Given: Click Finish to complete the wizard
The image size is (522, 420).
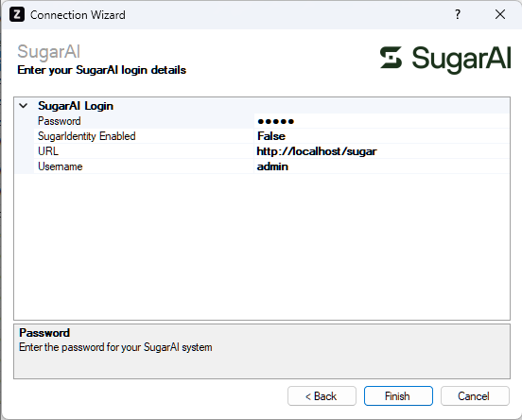Looking at the screenshot, I should tap(398, 396).
